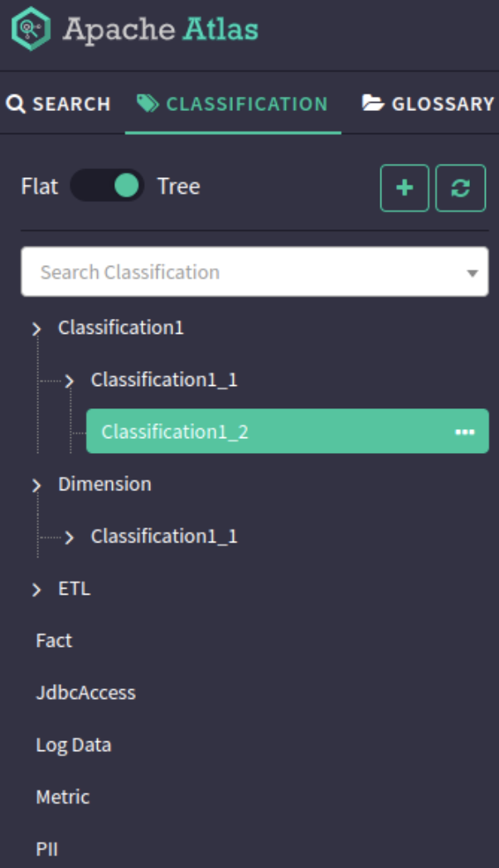The width and height of the screenshot is (499, 868).
Task: Toggle the Flat/Tree view switch
Action: (x=107, y=186)
